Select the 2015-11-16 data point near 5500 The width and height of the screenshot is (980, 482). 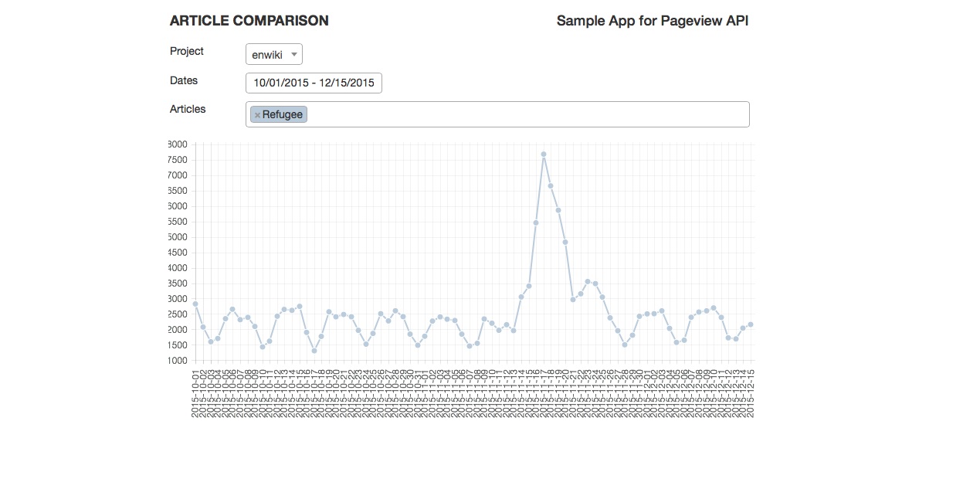536,222
